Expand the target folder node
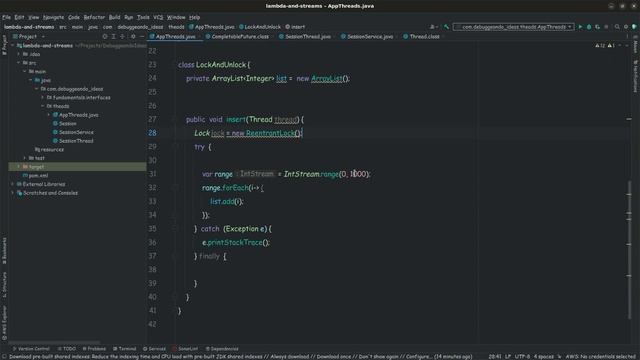The height and width of the screenshot is (360, 640). 18,167
